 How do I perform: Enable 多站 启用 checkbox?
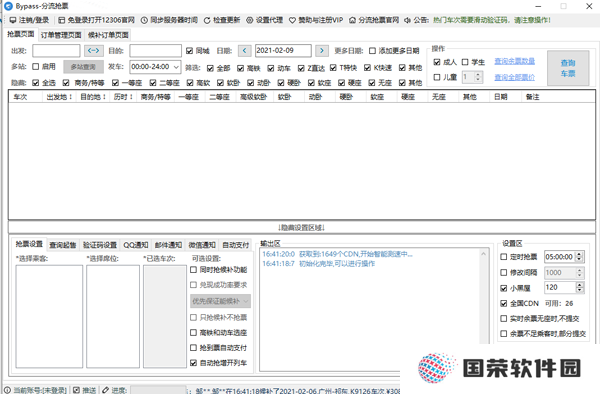pyautogui.click(x=36, y=67)
